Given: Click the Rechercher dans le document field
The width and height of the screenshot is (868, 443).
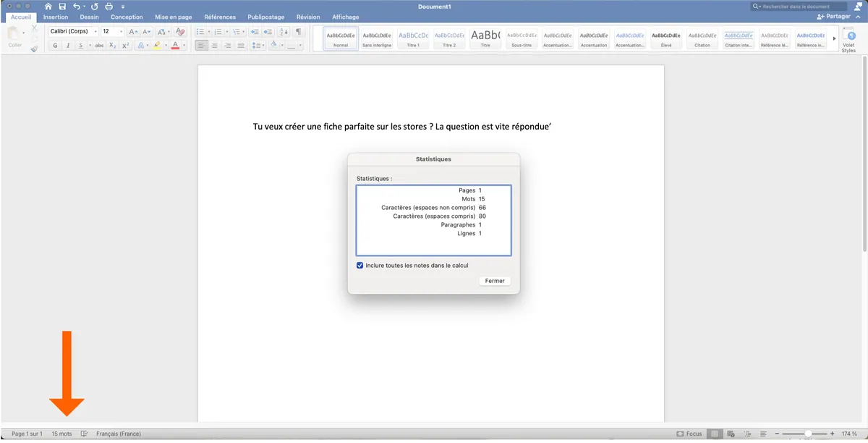Looking at the screenshot, I should [799, 6].
